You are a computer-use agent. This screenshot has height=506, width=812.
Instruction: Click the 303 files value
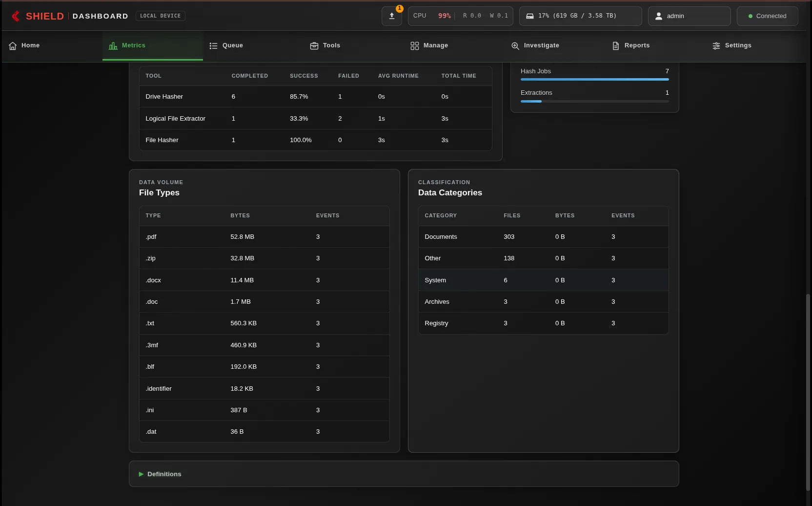coord(509,236)
